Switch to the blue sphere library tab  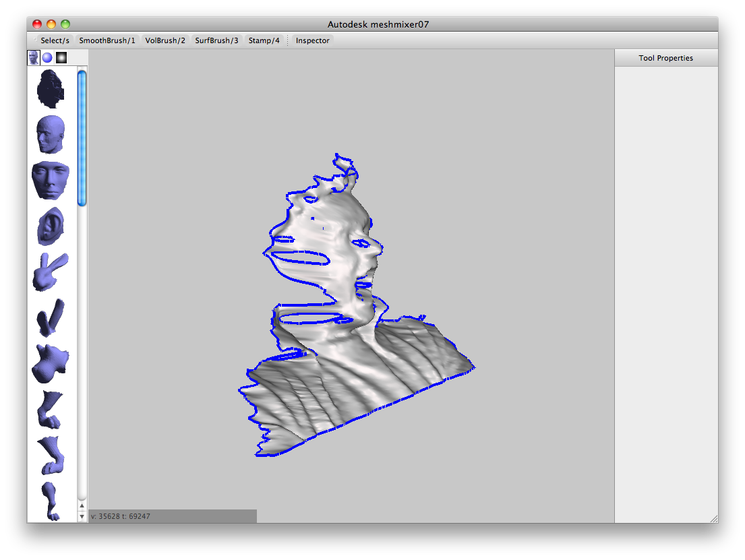pos(47,57)
